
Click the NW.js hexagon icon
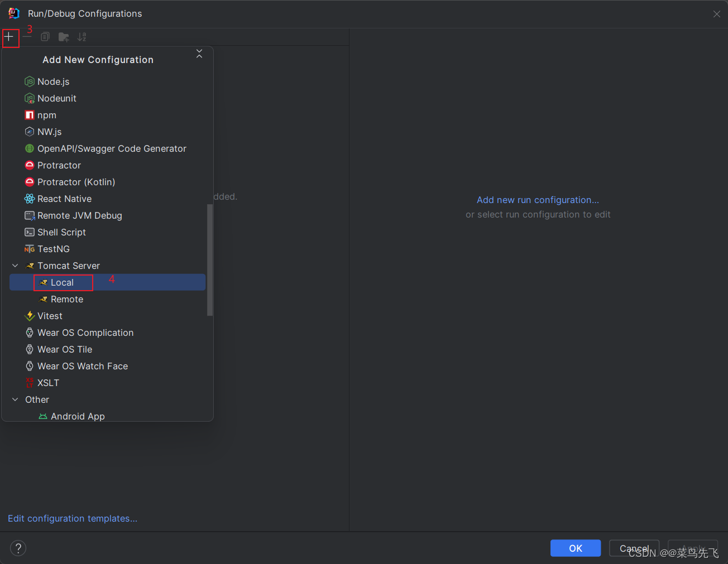pos(30,132)
